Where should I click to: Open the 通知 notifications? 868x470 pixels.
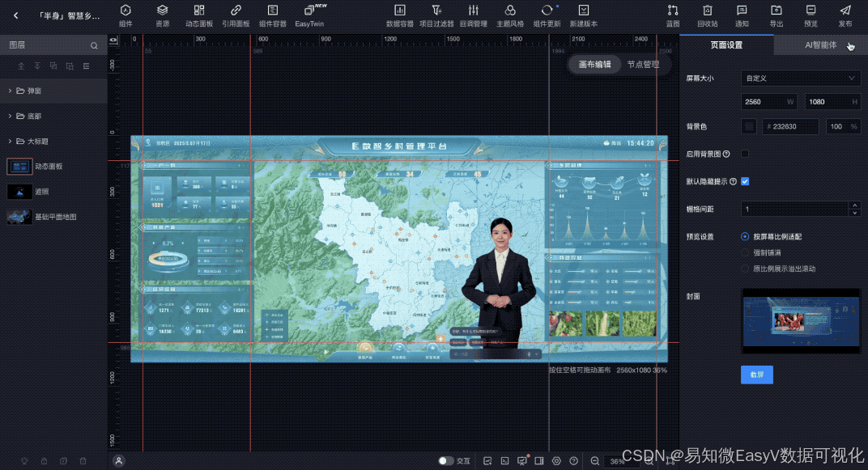pos(742,15)
